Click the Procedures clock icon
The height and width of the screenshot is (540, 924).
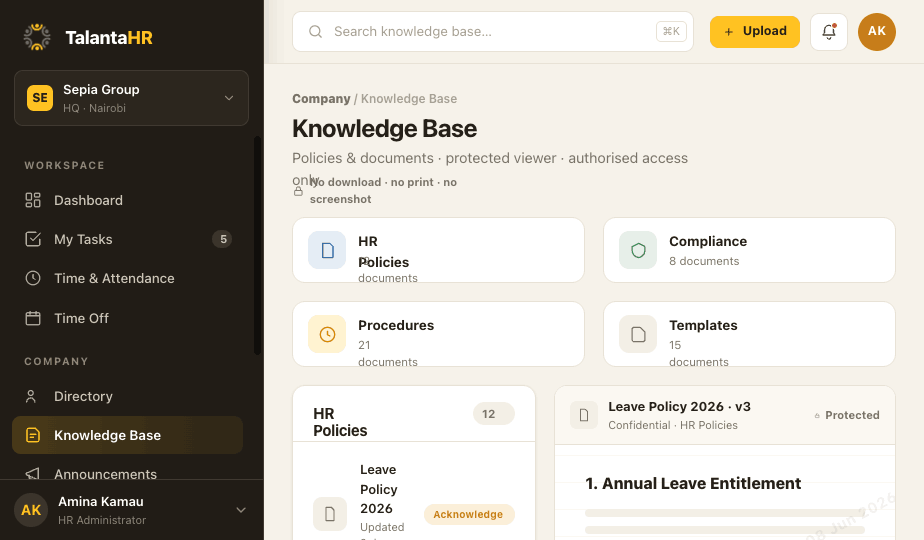pyautogui.click(x=327, y=334)
